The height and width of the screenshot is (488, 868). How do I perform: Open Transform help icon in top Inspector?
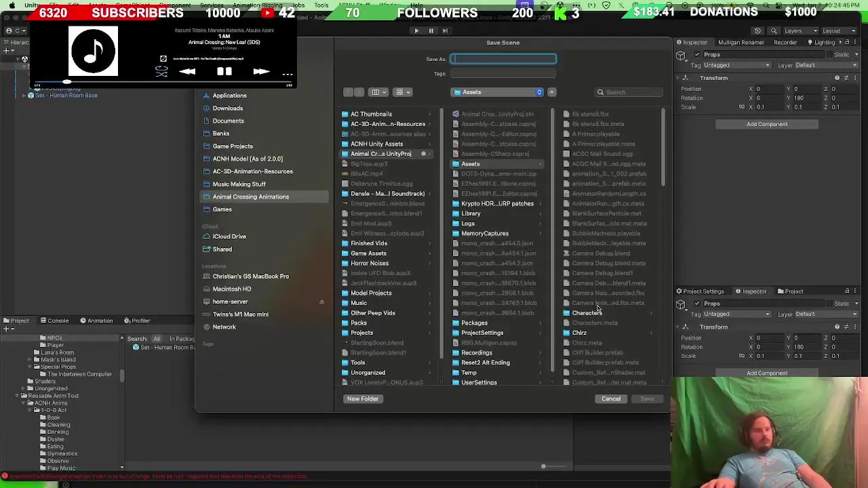click(x=837, y=78)
